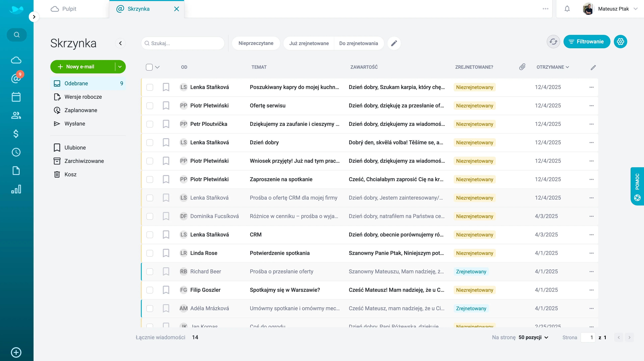
Task: Tick the checkbox on Filip Goszler's email
Action: click(x=150, y=290)
